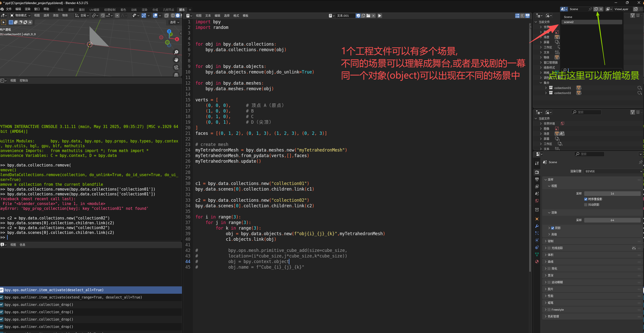Open the 模板 menu in text editor
This screenshot has height=333, width=644.
click(x=245, y=16)
